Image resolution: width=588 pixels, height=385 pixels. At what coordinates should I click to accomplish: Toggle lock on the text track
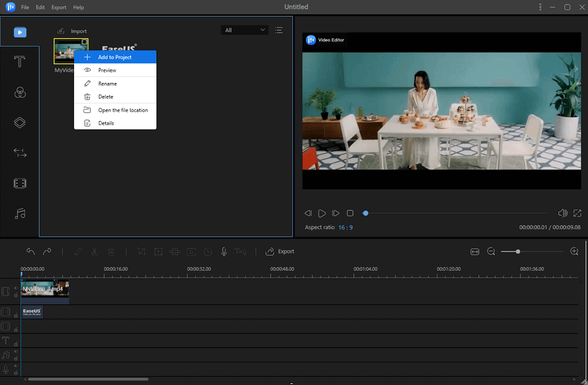click(16, 344)
